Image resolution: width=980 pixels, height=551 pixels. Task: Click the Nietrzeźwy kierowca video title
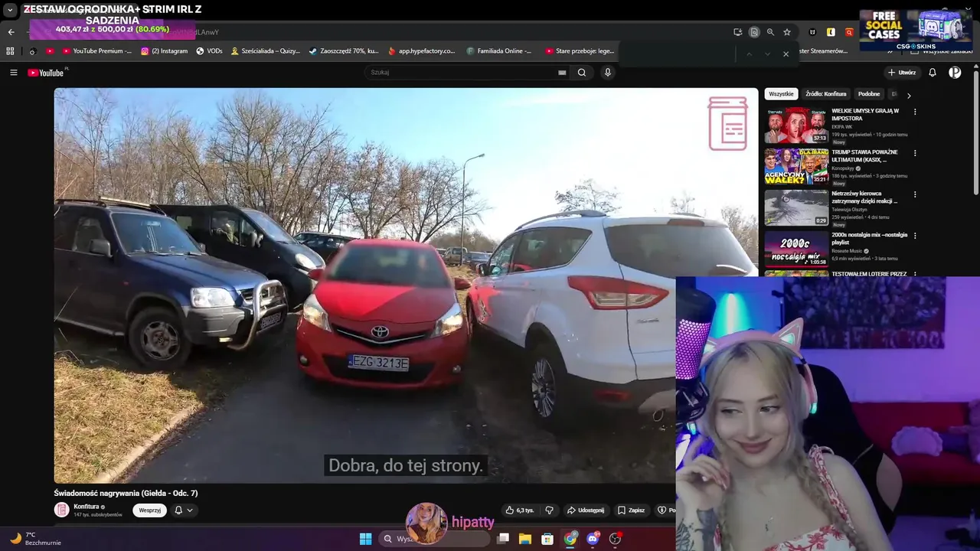(x=864, y=197)
